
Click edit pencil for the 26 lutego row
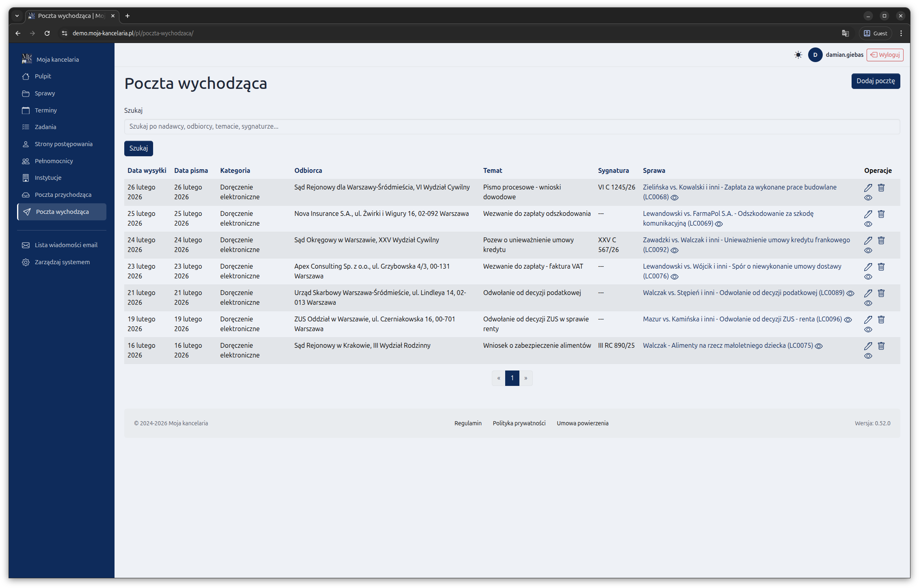coord(868,187)
